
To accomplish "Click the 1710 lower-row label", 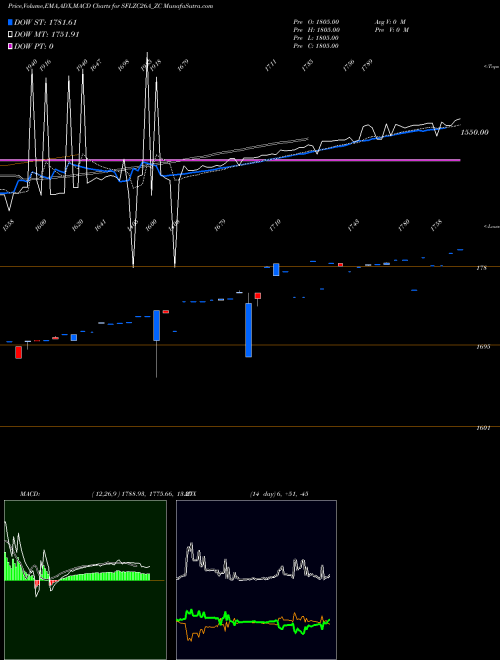I will coord(274,225).
